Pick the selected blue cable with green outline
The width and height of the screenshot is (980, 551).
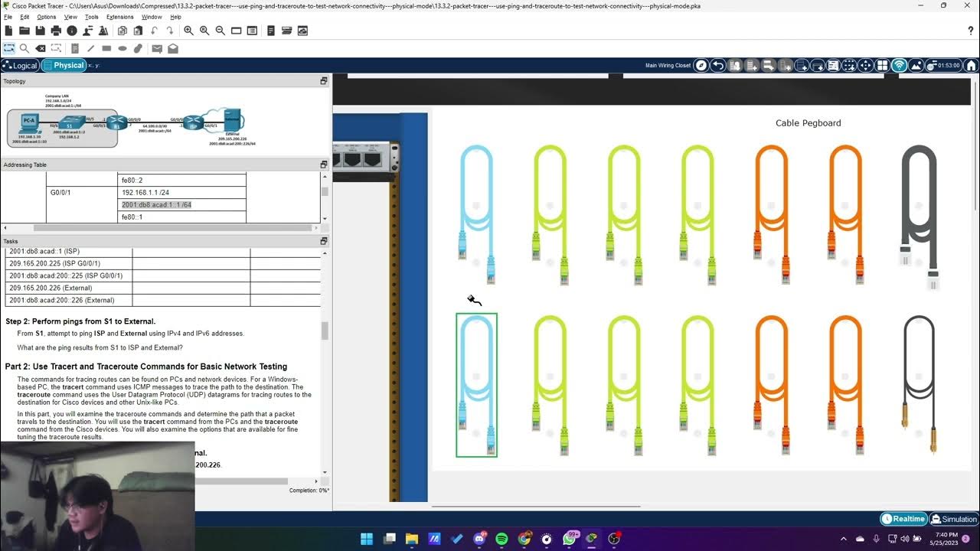click(476, 385)
